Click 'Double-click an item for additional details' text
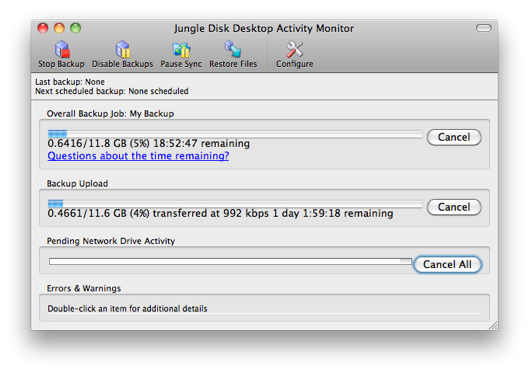529x373 pixels. [127, 309]
